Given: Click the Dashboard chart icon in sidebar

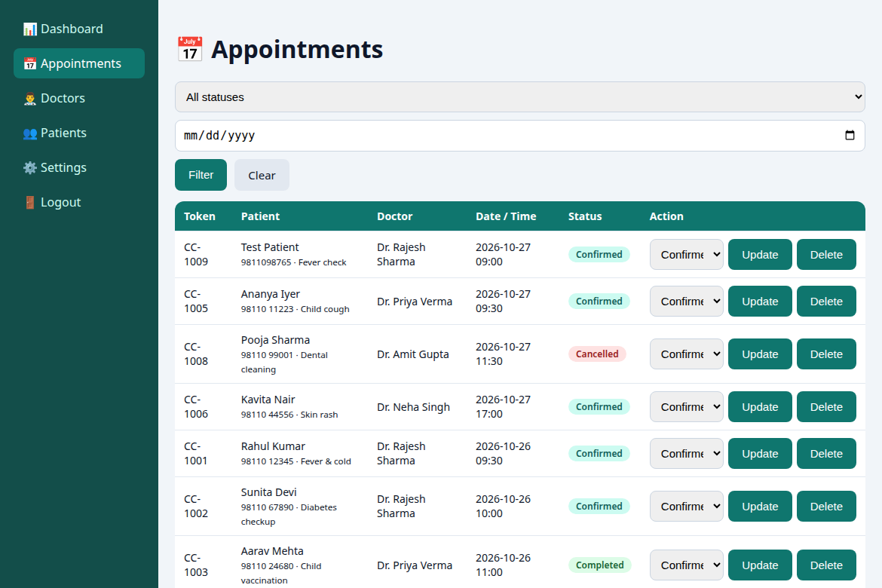Looking at the screenshot, I should coord(30,29).
